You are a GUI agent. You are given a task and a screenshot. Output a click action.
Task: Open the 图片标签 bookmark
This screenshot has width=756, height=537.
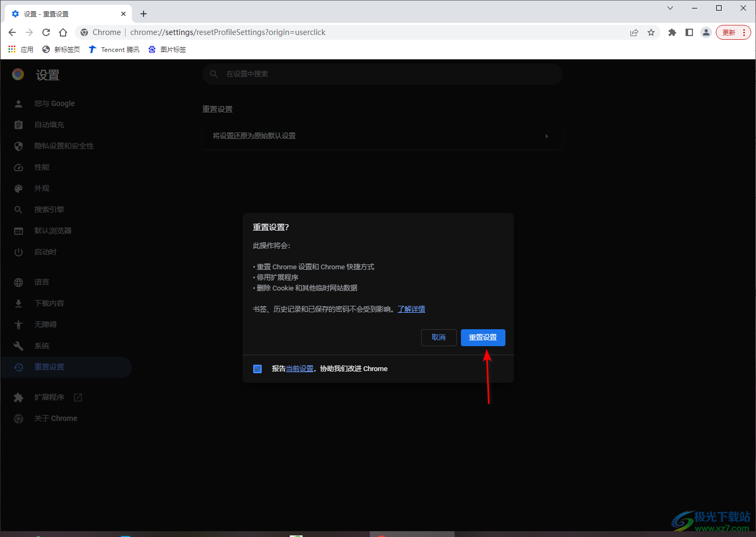[167, 49]
